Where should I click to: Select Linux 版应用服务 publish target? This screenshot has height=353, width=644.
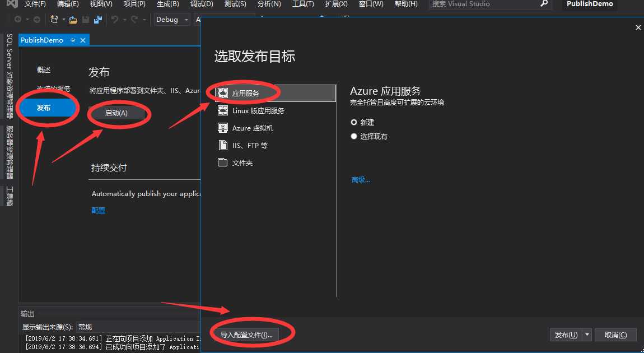pos(275,110)
